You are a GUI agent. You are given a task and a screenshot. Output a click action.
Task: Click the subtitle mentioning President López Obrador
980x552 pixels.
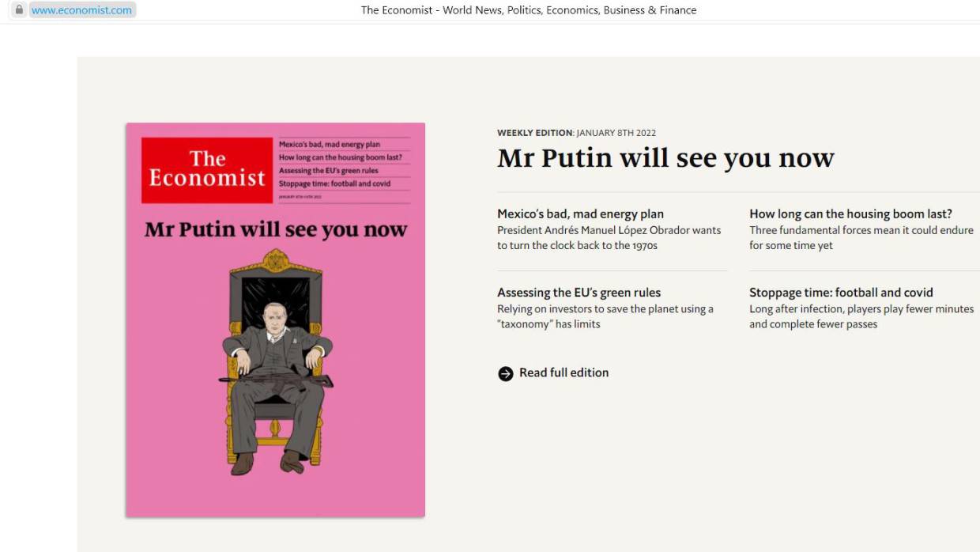tap(609, 237)
